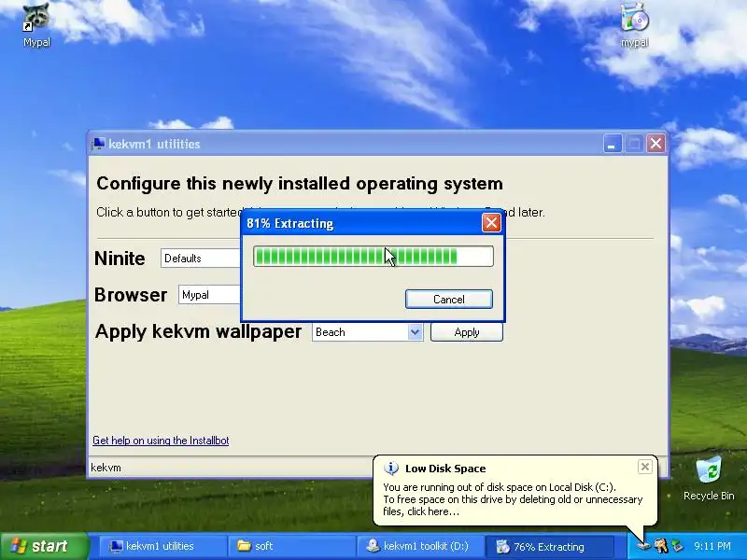Image resolution: width=747 pixels, height=560 pixels.
Task: Open the Mypal raccoon desktop shortcut
Action: 36,25
